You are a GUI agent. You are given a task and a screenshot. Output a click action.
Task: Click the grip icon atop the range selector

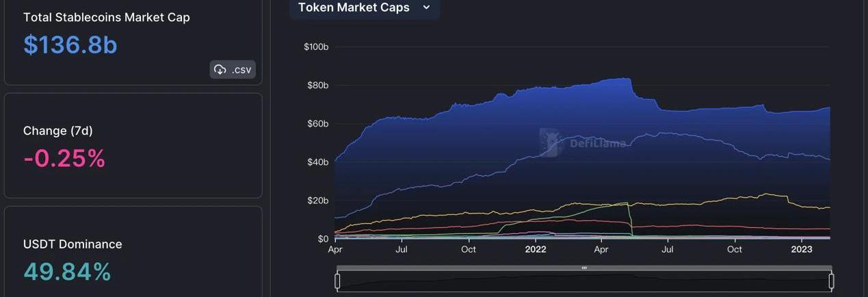tap(584, 268)
